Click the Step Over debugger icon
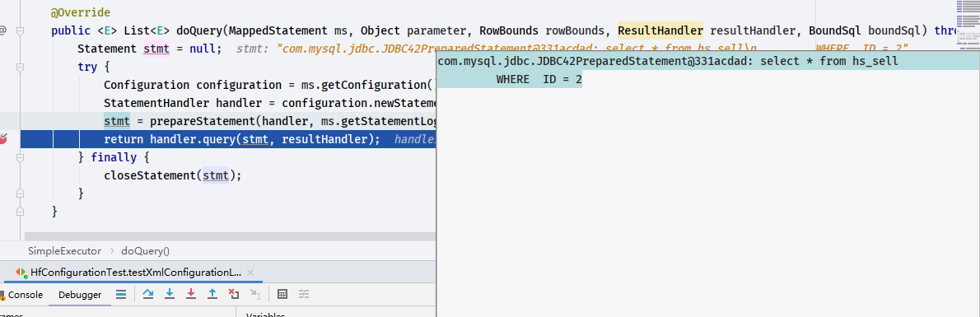Screen dimensions: 980x317 [x=148, y=294]
